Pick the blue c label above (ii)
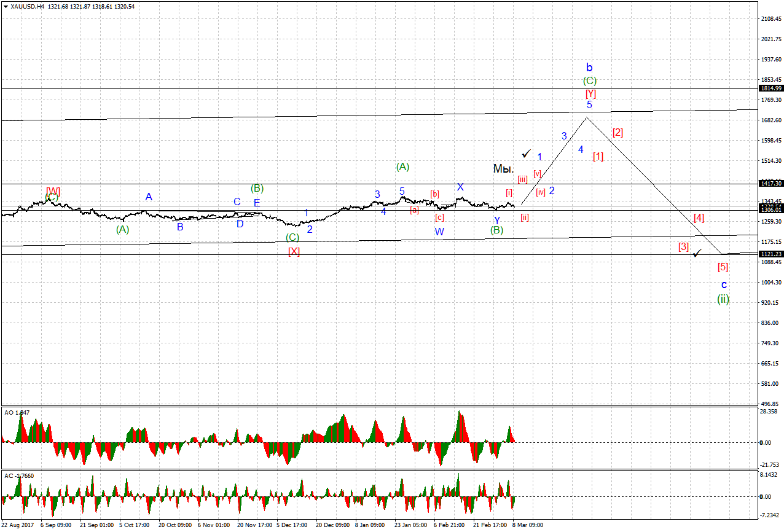The image size is (784, 532). (724, 284)
